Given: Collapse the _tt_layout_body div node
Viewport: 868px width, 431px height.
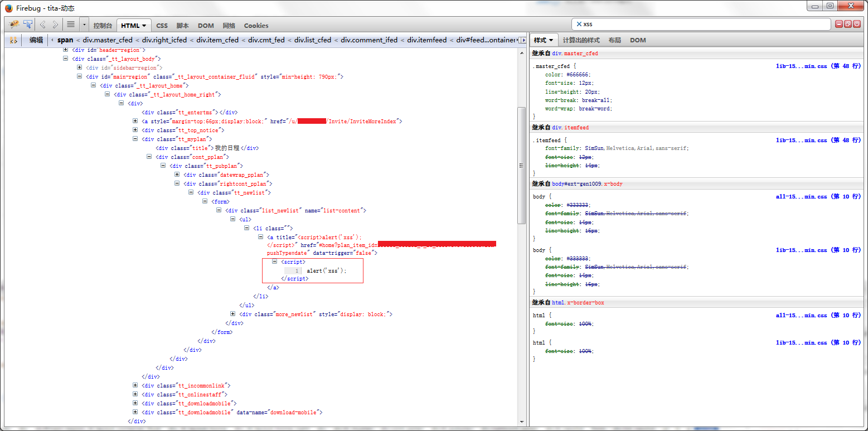Looking at the screenshot, I should click(x=65, y=59).
